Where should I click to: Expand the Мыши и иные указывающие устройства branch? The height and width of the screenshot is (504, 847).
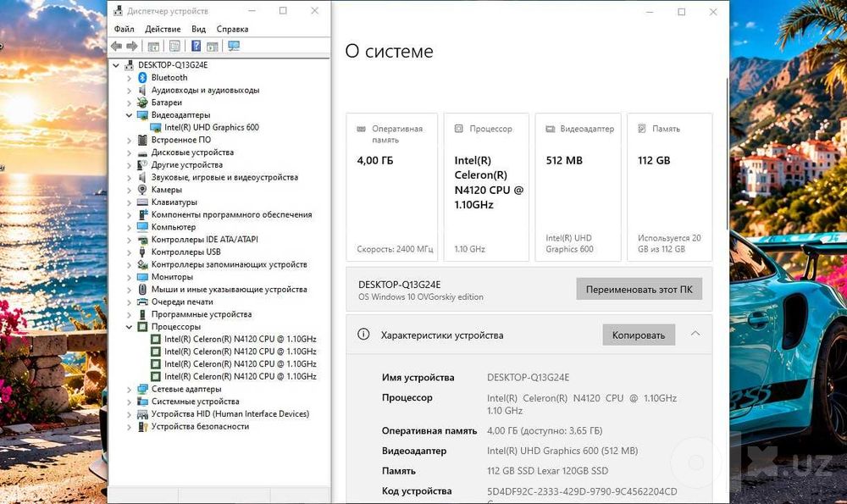click(x=129, y=290)
